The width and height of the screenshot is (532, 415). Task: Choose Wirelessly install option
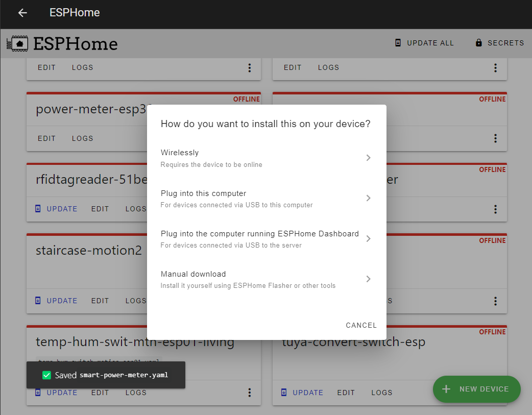[267, 158]
